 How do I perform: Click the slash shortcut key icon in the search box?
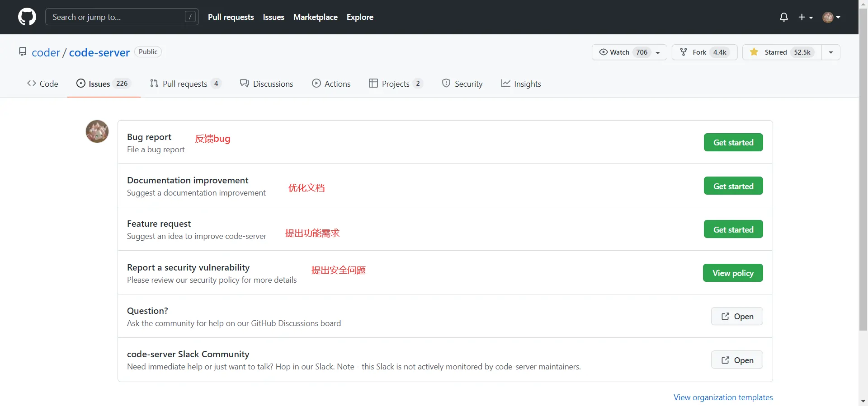point(190,17)
